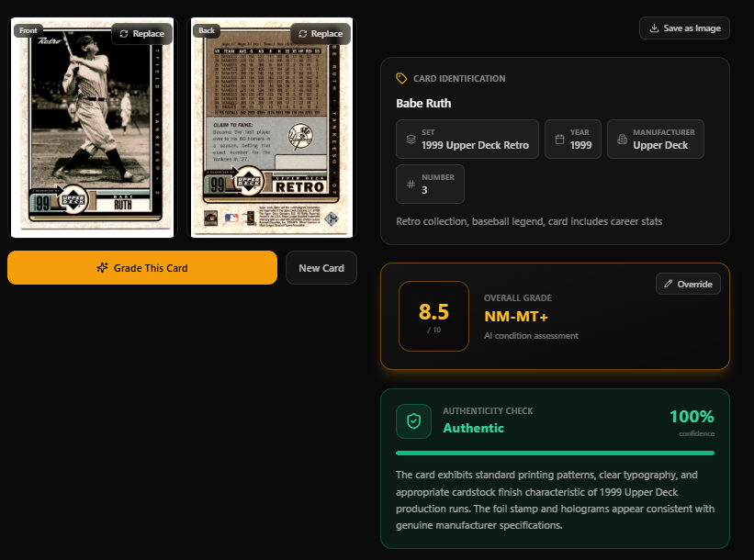The width and height of the screenshot is (754, 560).
Task: Click the green Authentic status text
Action: click(x=473, y=428)
